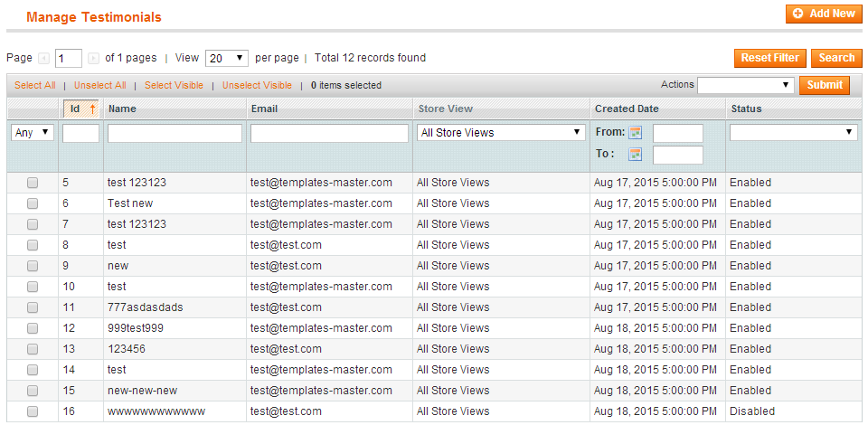
Task: Click the previous page arrow icon
Action: (43, 58)
